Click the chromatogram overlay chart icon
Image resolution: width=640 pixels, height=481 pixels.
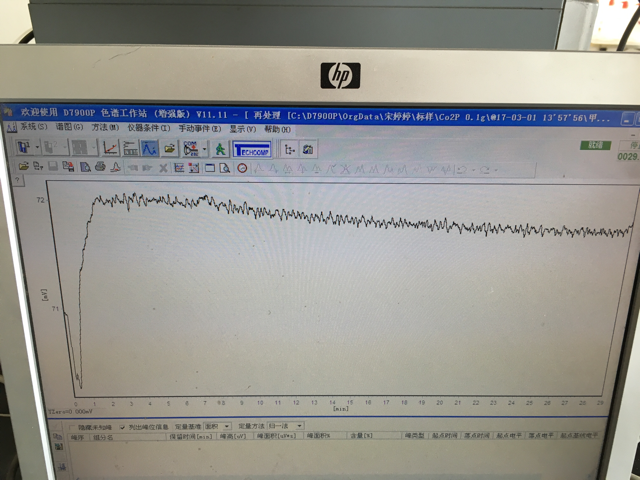179,168
